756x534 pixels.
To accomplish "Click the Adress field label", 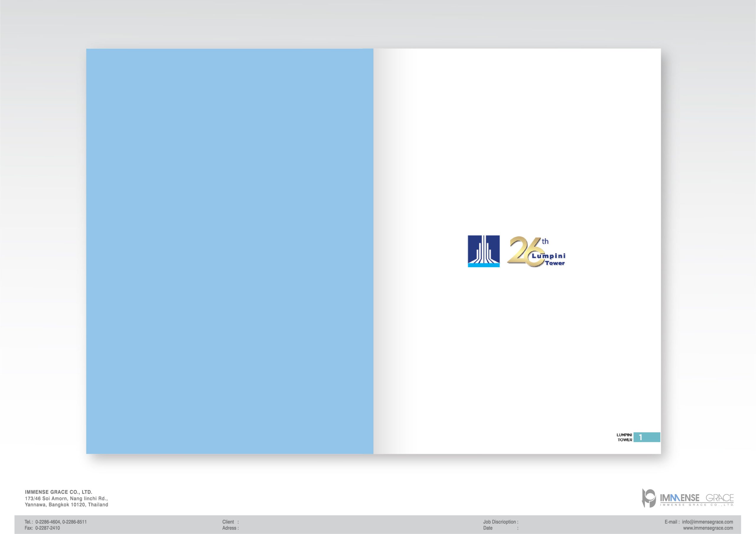I will [229, 528].
